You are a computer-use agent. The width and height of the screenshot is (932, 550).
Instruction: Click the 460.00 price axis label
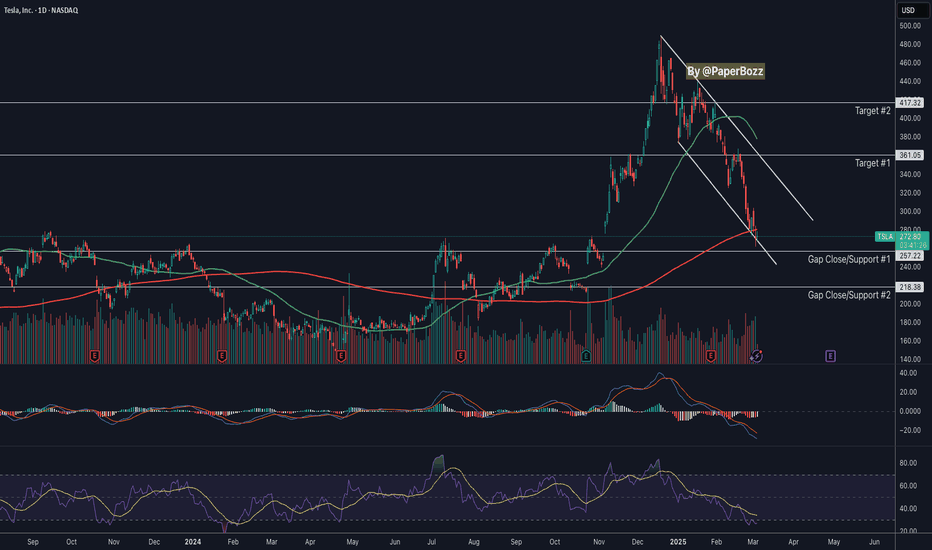[x=910, y=63]
